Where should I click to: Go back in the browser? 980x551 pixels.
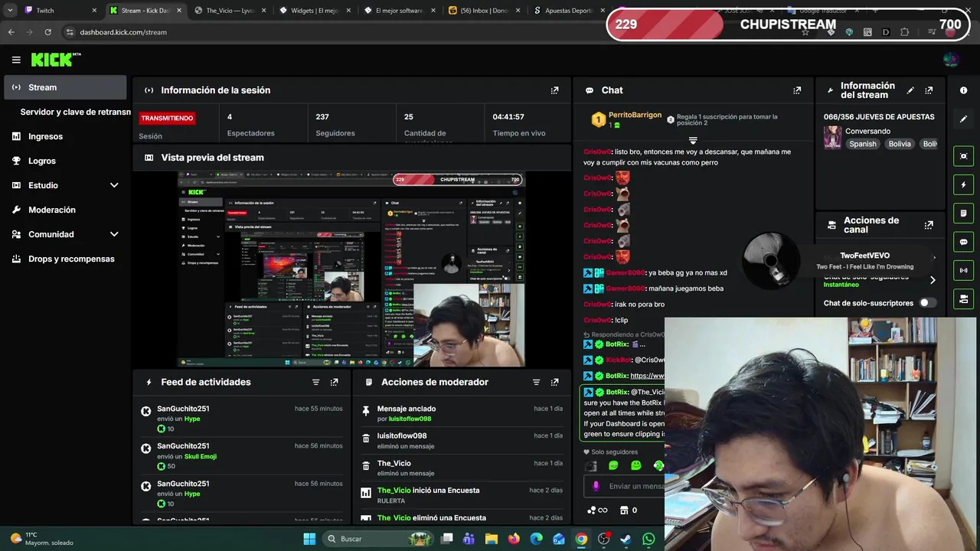pyautogui.click(x=11, y=32)
